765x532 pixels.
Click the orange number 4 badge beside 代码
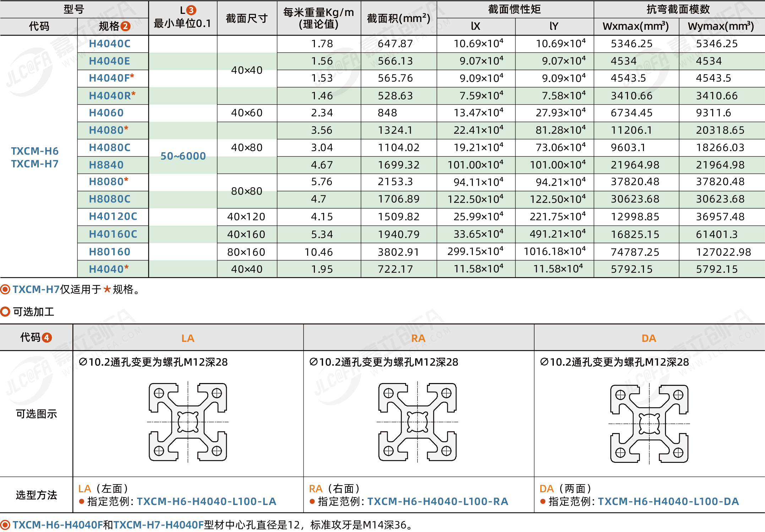pos(47,337)
